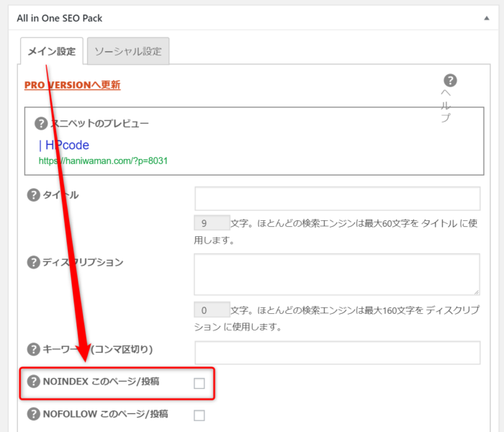Collapse the All in One SEO Pack panel
Image resolution: width=504 pixels, height=432 pixels.
coord(487,15)
